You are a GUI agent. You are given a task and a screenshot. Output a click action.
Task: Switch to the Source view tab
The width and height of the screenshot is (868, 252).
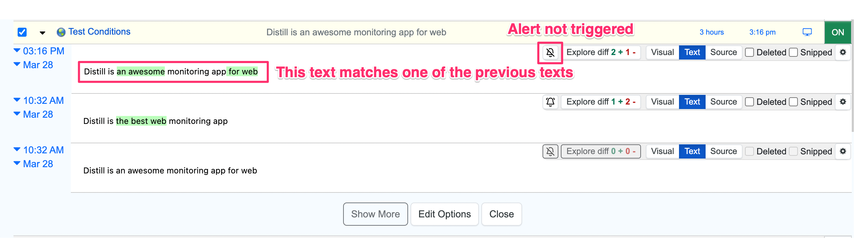[x=724, y=52]
